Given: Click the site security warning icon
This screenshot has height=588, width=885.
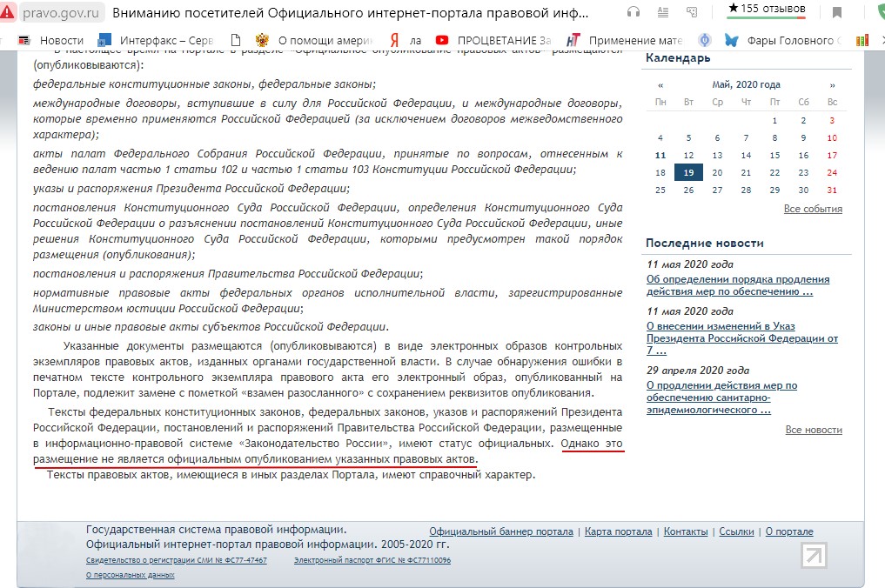Looking at the screenshot, I should coord(6,11).
